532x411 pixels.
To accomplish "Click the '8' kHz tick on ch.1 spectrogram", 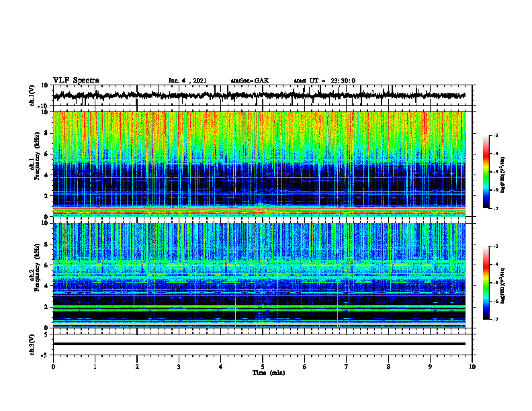I will [x=46, y=133].
